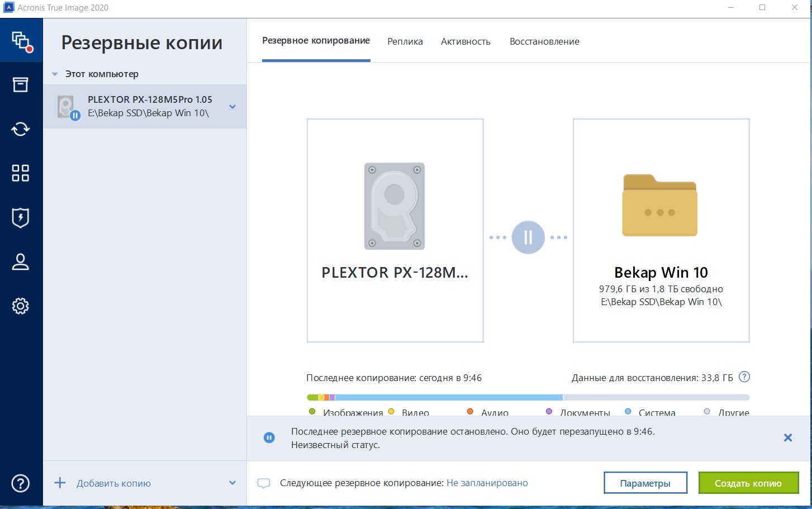
Task: Click the green Изображения legend dot
Action: (312, 412)
